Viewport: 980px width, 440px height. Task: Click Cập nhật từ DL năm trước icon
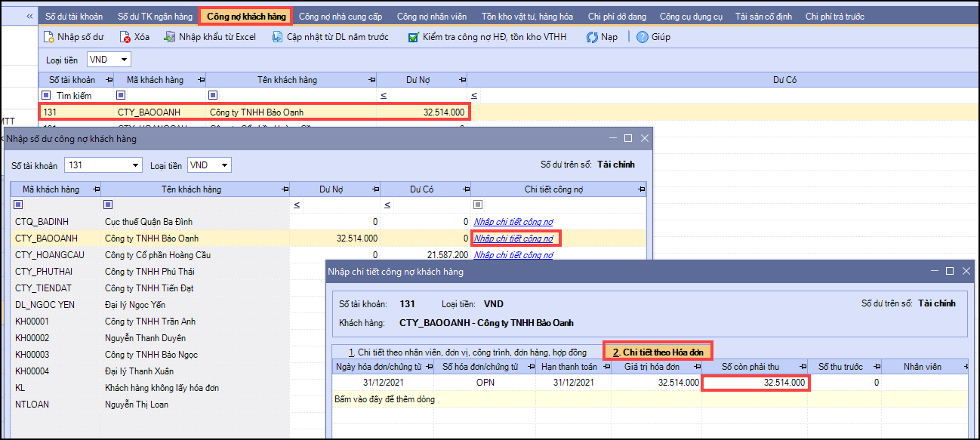coord(277,37)
